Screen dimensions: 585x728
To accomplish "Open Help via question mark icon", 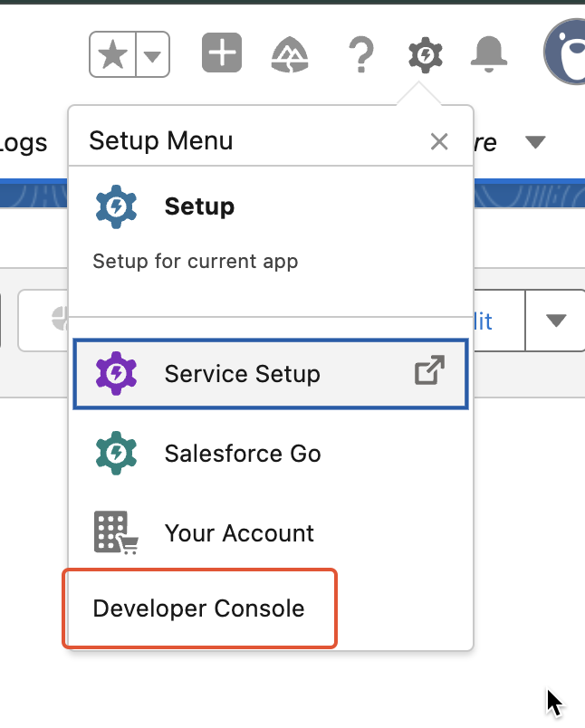I will coord(360,56).
